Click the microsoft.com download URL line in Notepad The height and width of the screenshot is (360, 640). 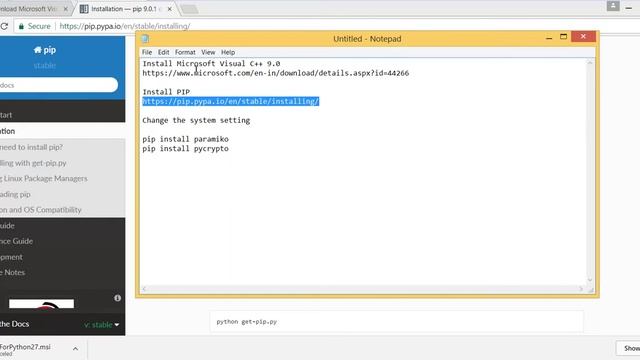tap(276, 73)
